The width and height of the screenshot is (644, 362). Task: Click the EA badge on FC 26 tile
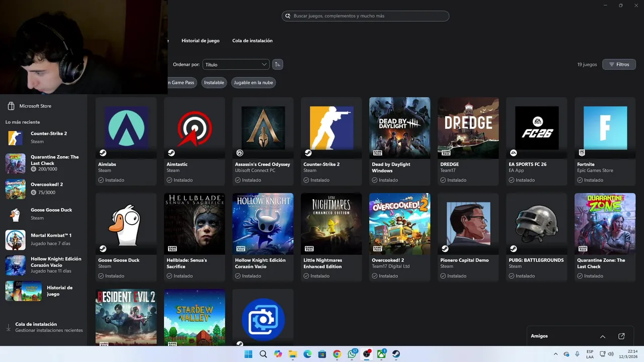[513, 153]
